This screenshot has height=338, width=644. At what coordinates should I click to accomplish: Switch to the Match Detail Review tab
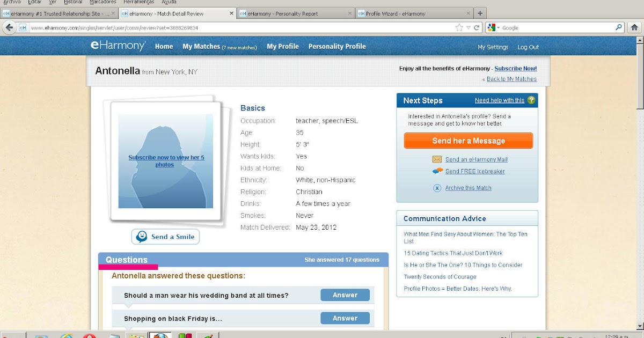pyautogui.click(x=178, y=13)
